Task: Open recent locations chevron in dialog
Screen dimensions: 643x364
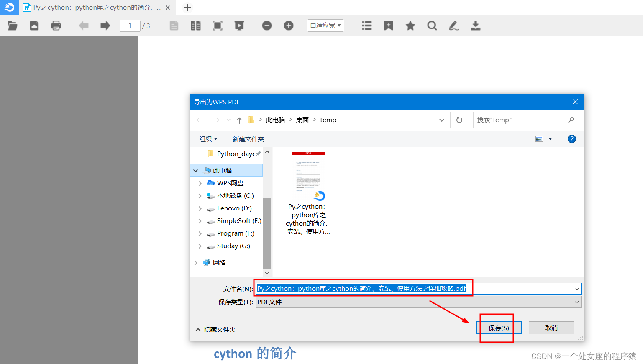Action: [228, 120]
